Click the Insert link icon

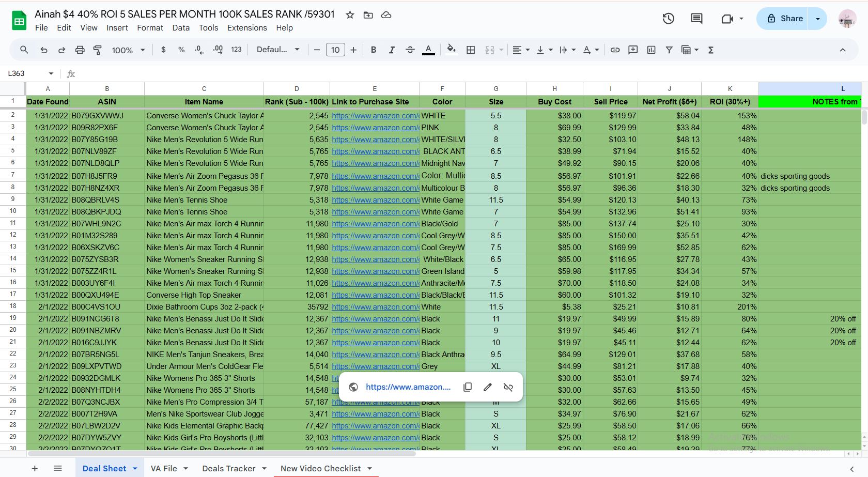click(x=615, y=50)
